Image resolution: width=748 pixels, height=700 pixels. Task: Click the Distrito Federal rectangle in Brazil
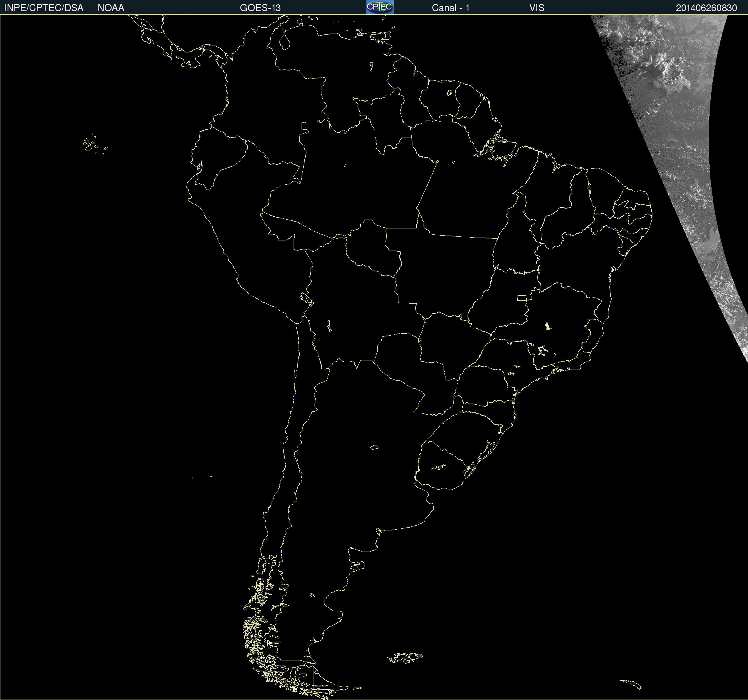click(x=522, y=298)
